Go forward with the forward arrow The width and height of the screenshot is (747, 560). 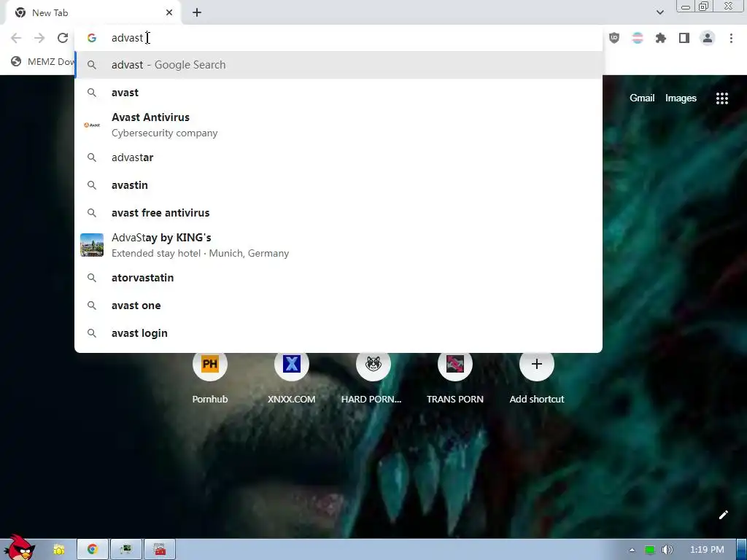click(x=39, y=38)
